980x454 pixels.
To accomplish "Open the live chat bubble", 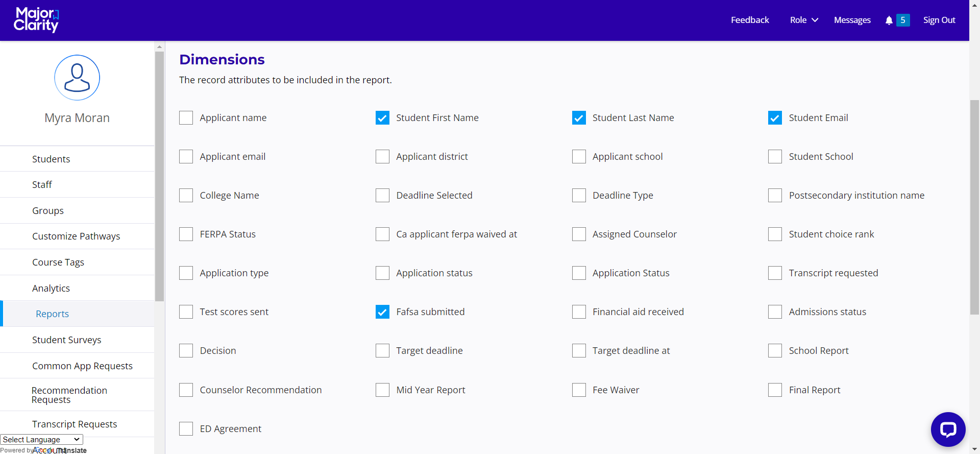I will click(948, 429).
